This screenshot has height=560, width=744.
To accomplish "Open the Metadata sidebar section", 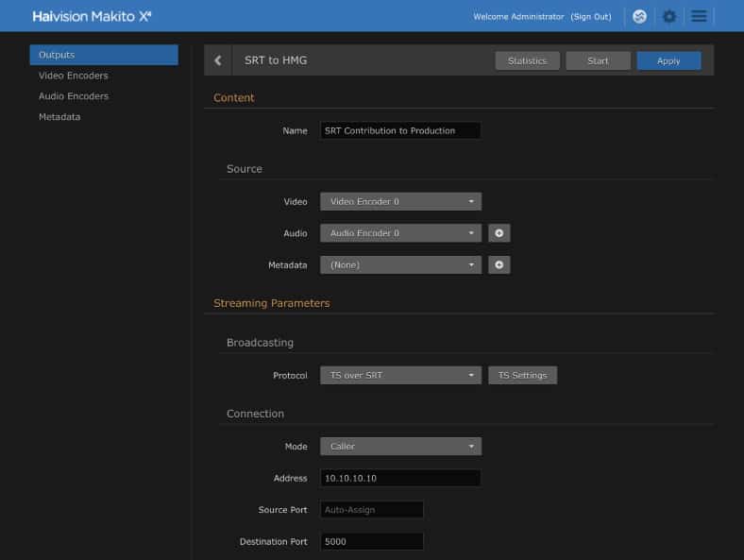I will click(59, 117).
